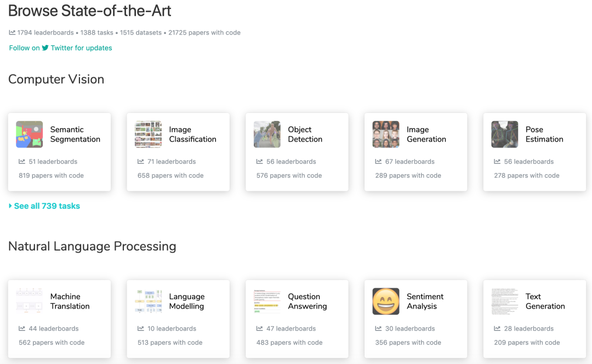
Task: Click the Twitter bird icon
Action: 45,48
